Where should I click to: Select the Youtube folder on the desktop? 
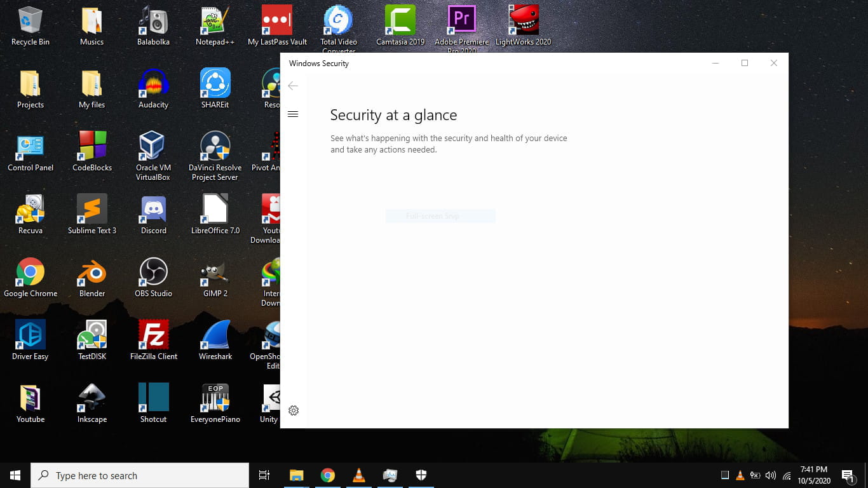click(30, 404)
